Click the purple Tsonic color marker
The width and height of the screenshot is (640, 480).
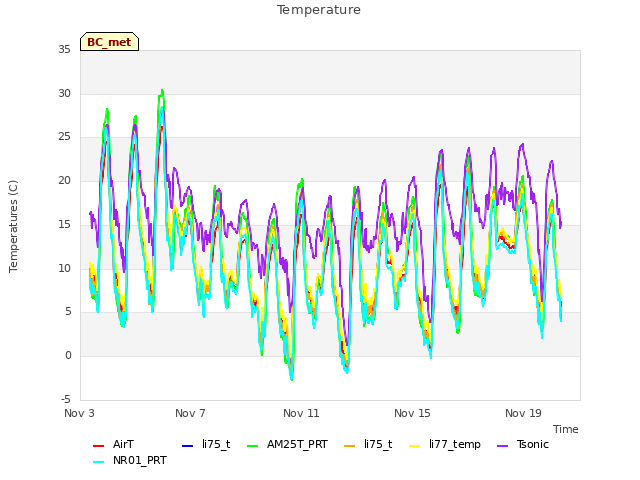click(x=503, y=445)
